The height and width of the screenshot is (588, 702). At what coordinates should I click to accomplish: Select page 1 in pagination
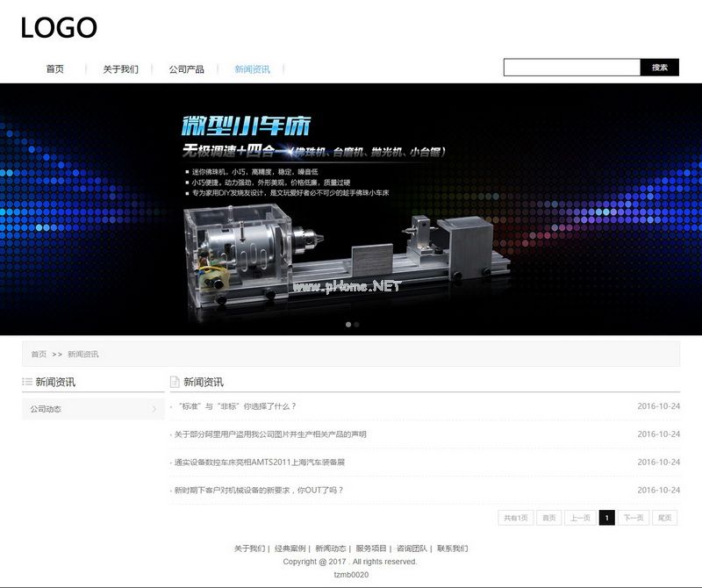[x=606, y=518]
